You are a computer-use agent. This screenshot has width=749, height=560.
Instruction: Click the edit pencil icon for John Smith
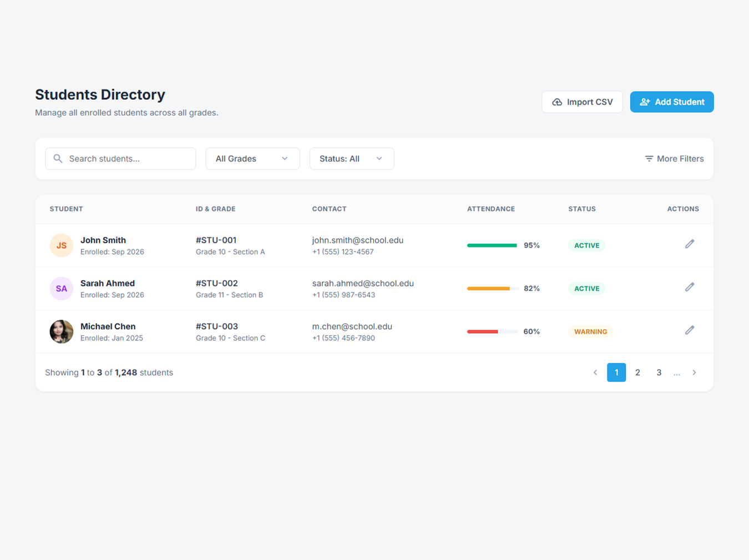pyautogui.click(x=690, y=244)
